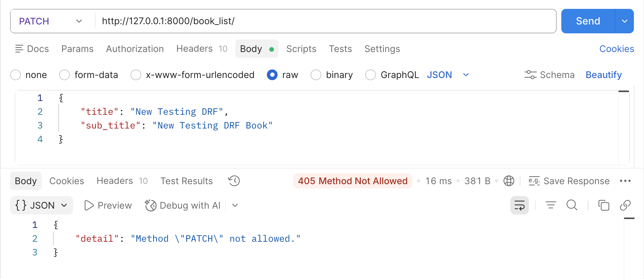Toggle word wrap in response viewer
644x279 pixels.
point(519,205)
